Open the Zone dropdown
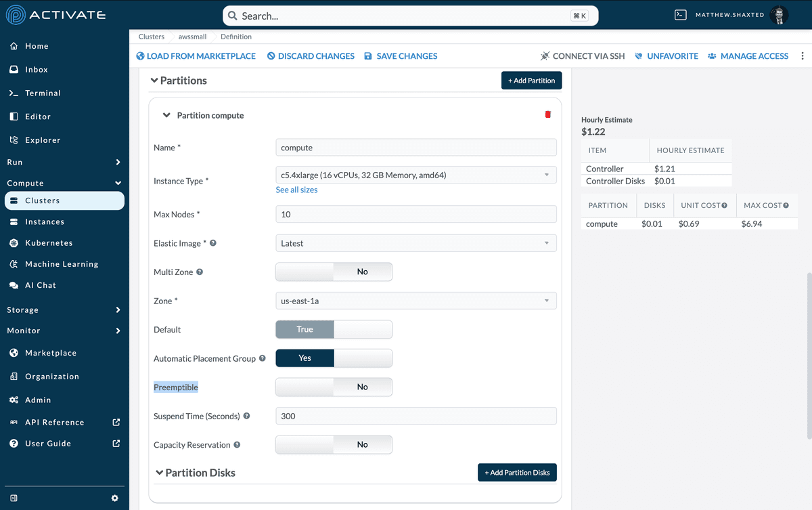 pyautogui.click(x=415, y=301)
